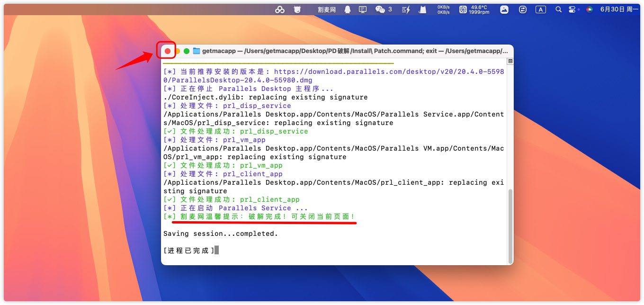Image resolution: width=644 pixels, height=305 pixels.
Task: Click the split pane icon in Terminal
Action: pos(510,62)
